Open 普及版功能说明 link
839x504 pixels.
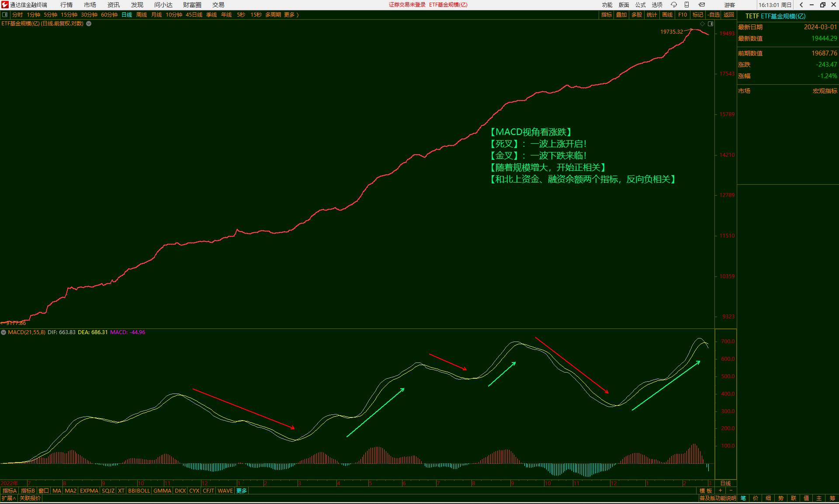click(x=718, y=498)
